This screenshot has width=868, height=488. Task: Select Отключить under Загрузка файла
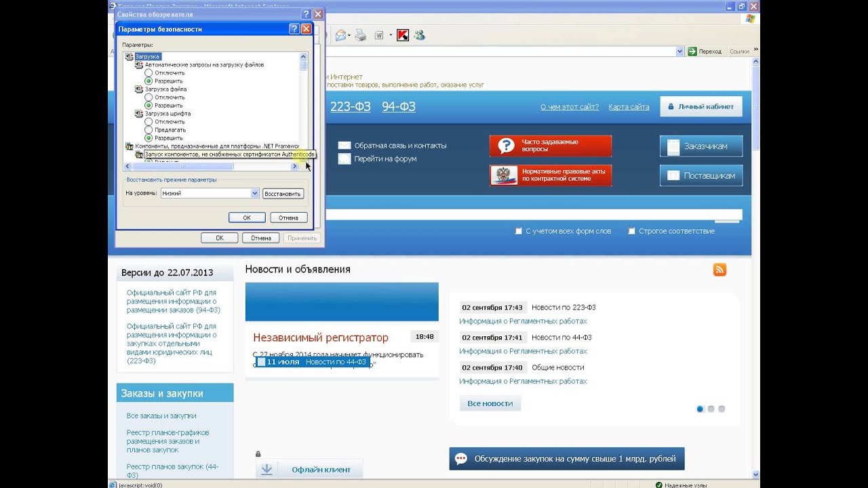point(149,98)
